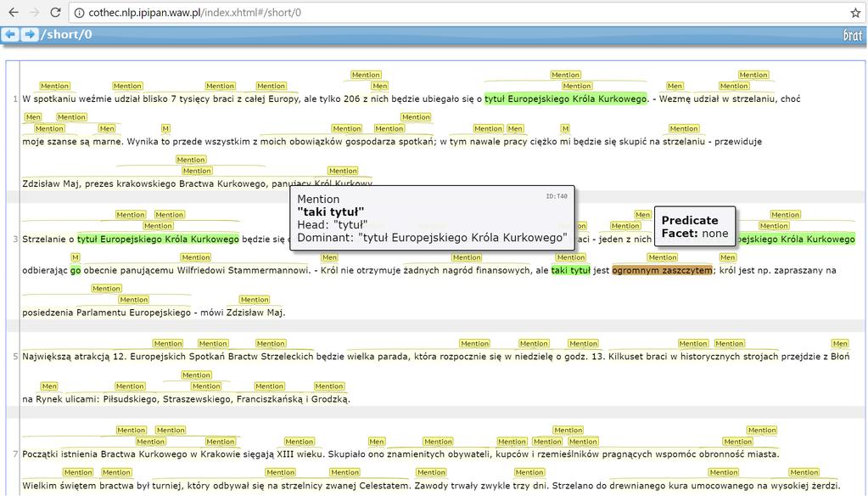Image resolution: width=868 pixels, height=496 pixels.
Task: Click the phrase "XIII wieku"
Action: [x=299, y=454]
